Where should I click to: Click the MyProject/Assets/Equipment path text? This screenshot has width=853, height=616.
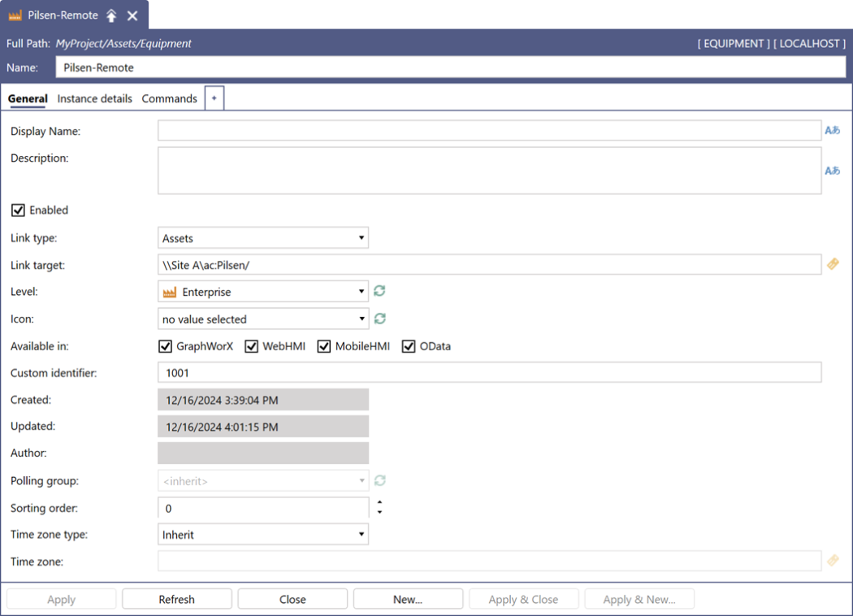click(123, 44)
